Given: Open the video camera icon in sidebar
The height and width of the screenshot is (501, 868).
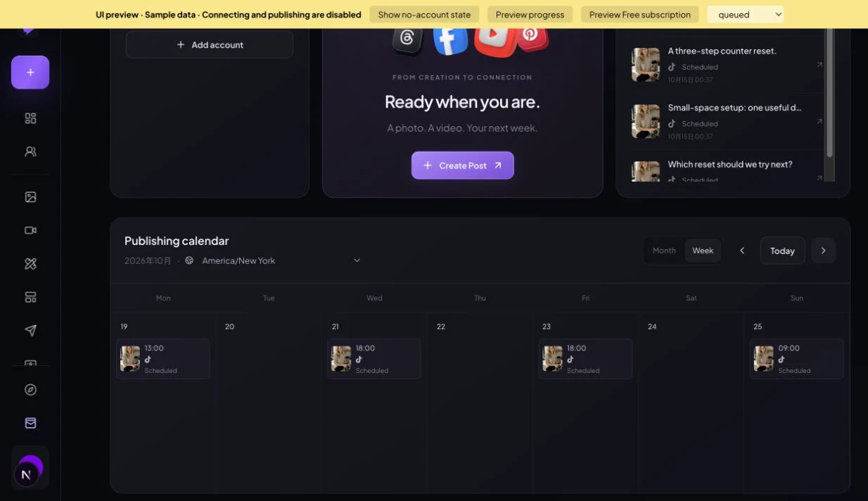Looking at the screenshot, I should [x=30, y=230].
